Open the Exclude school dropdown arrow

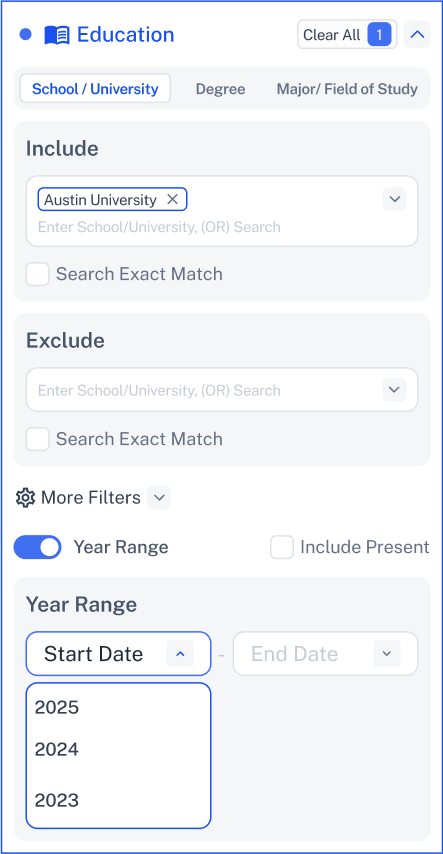pos(394,389)
